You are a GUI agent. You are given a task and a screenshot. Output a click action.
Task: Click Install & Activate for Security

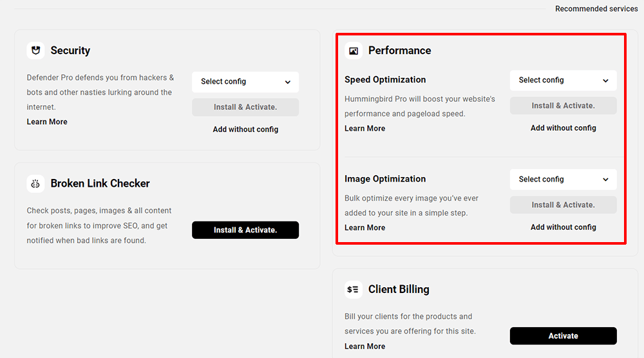point(245,107)
